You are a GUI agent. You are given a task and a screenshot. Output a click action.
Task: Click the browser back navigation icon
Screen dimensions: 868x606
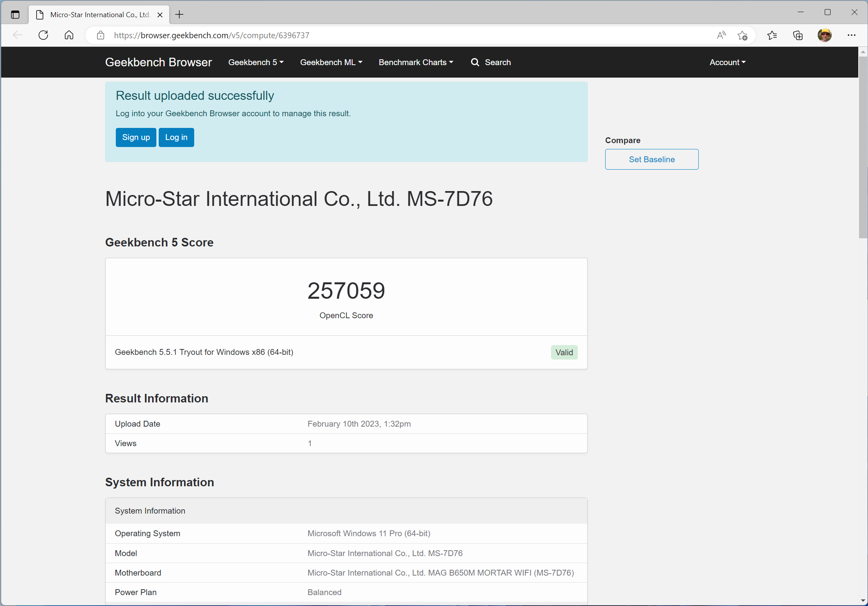(17, 35)
